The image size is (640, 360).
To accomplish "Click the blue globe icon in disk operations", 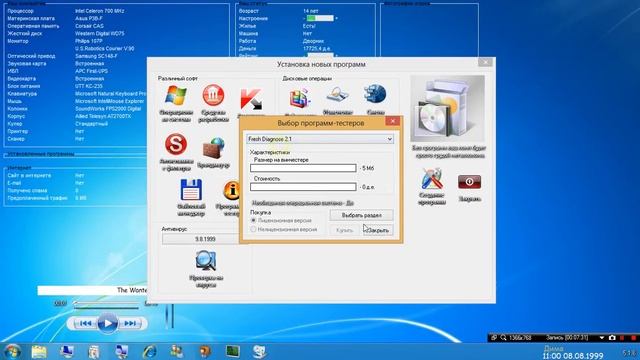I will point(375,94).
